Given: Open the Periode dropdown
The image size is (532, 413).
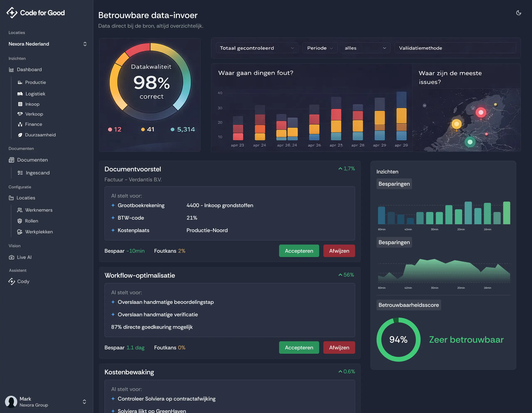Looking at the screenshot, I should coord(320,48).
